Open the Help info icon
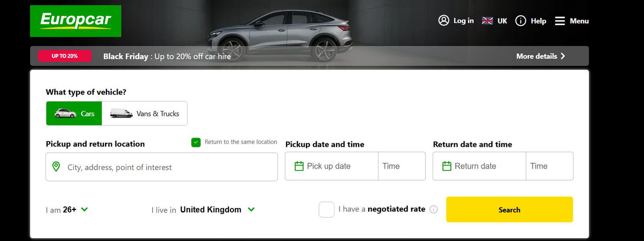Viewport: 644px width, 241px height. coord(521,21)
